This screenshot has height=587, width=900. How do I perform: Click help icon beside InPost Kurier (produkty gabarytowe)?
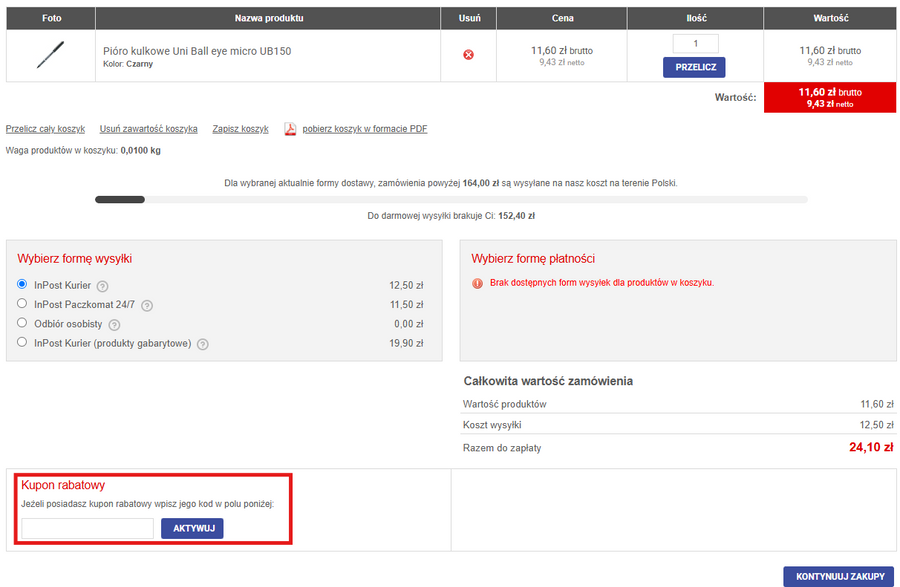coord(202,344)
